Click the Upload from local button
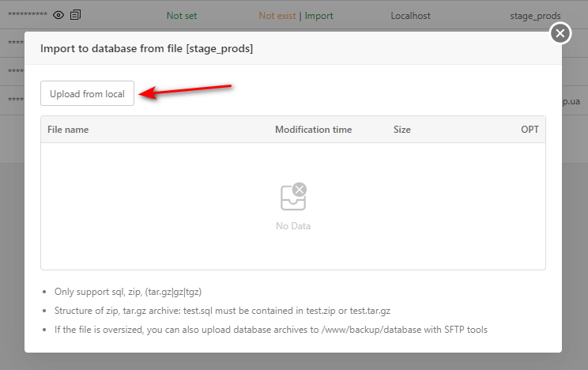 pos(87,94)
